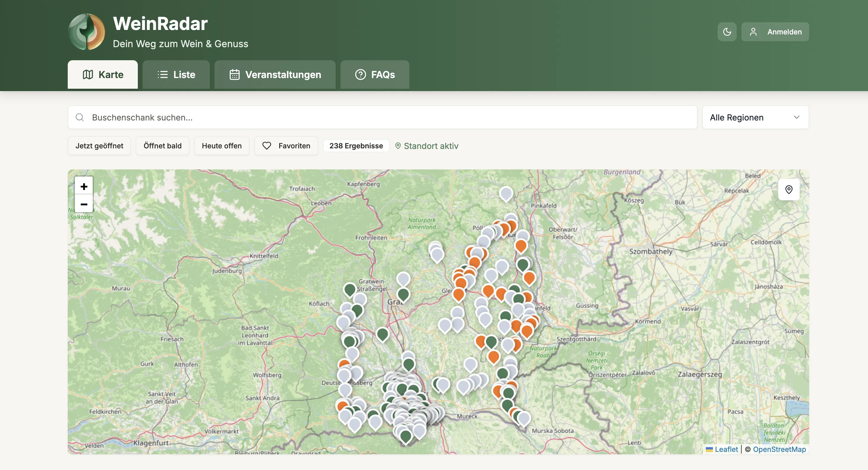Click the magnifier icon in the search bar
The image size is (868, 470).
[80, 117]
